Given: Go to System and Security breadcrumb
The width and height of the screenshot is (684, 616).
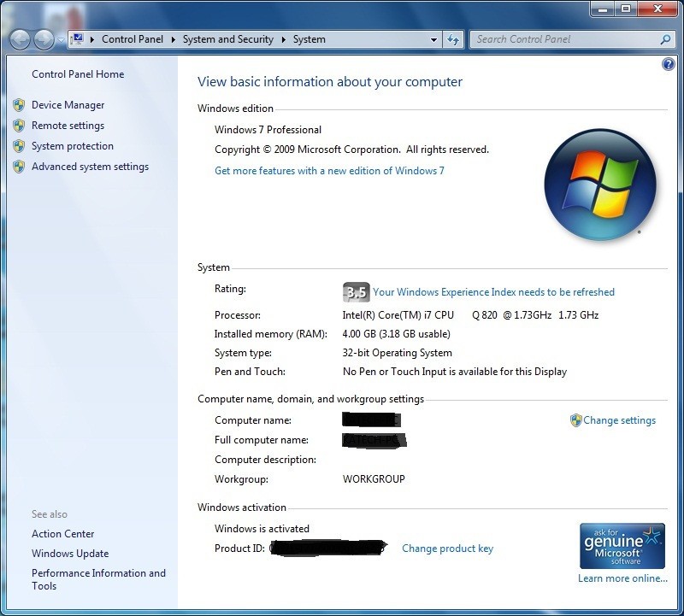Looking at the screenshot, I should (228, 39).
